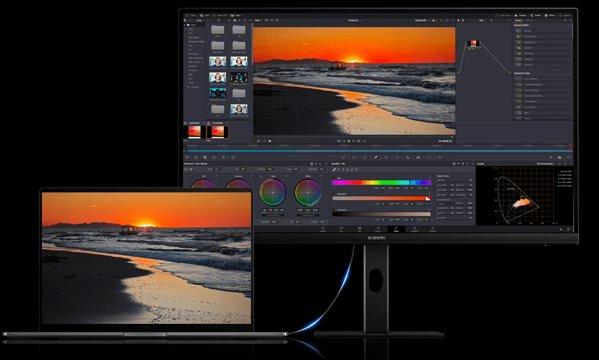Pick the qualifier eyedropper picker tool
The width and height of the screenshot is (599, 360).
(334, 169)
